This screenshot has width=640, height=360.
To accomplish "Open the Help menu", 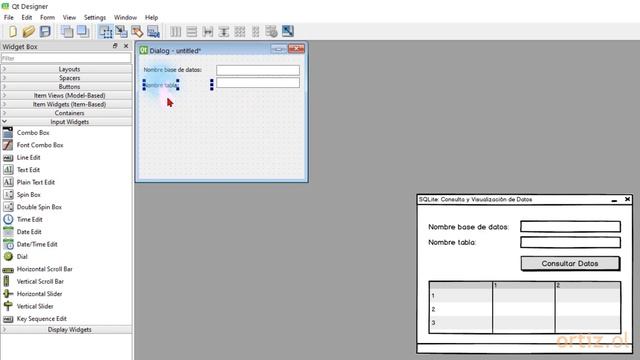I will [x=151, y=18].
